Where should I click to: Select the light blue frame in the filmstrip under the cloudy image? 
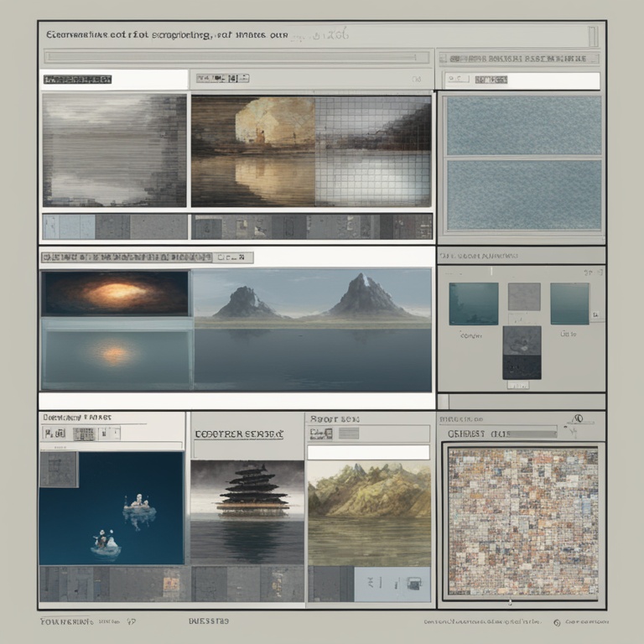tap(69, 226)
